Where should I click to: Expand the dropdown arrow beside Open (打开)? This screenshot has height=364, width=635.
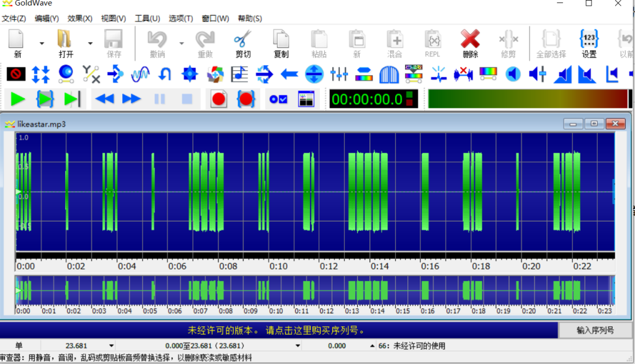point(90,43)
